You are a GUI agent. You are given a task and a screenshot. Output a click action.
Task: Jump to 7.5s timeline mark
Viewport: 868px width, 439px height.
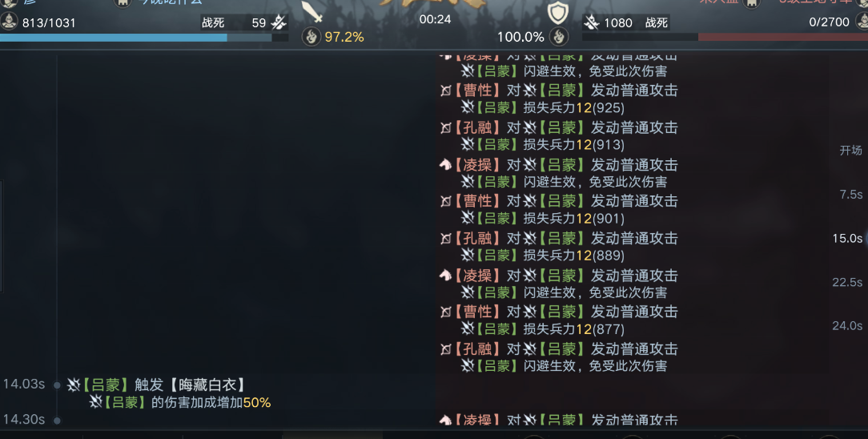(850, 195)
